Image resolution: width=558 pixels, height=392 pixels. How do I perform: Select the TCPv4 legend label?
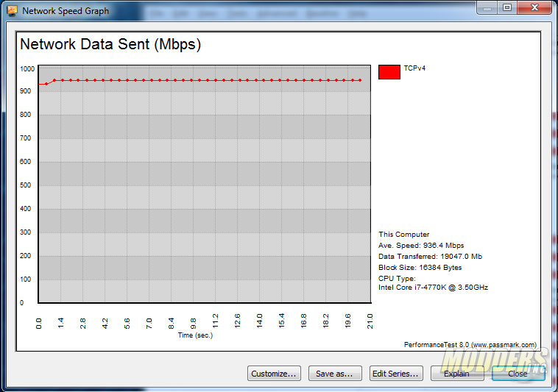(x=414, y=68)
